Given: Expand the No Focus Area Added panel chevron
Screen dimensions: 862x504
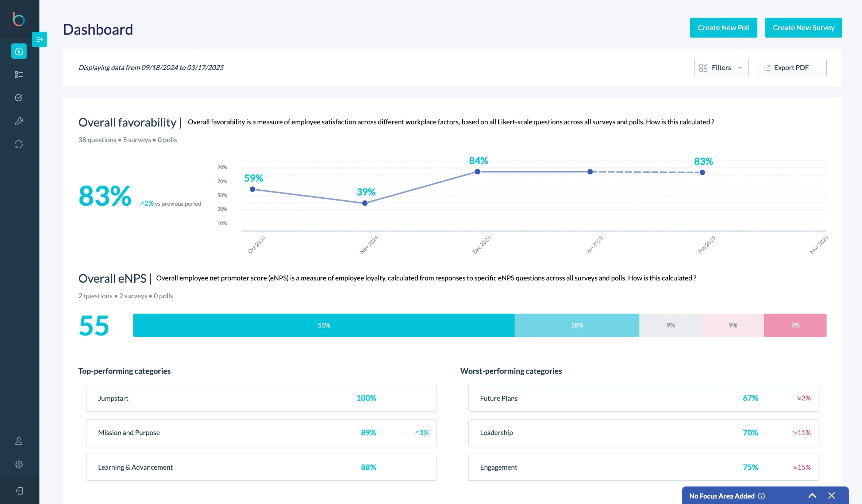Looking at the screenshot, I should click(x=813, y=496).
